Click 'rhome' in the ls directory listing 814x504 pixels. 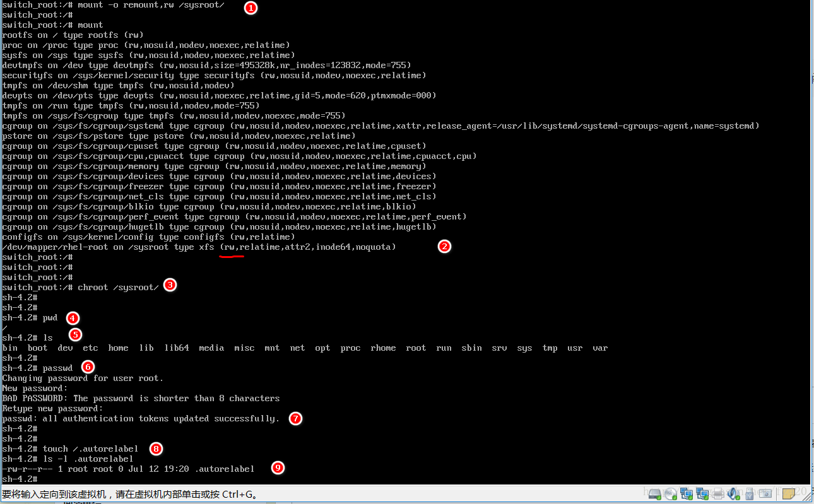point(384,348)
